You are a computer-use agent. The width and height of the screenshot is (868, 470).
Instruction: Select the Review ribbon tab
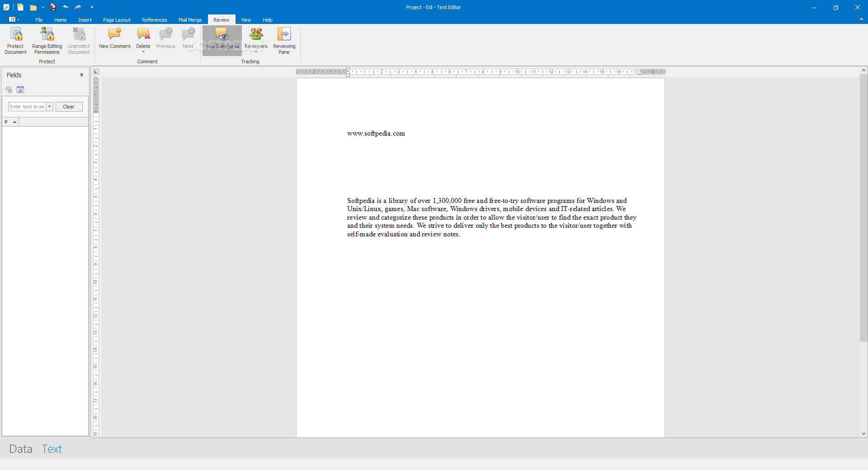pos(221,20)
